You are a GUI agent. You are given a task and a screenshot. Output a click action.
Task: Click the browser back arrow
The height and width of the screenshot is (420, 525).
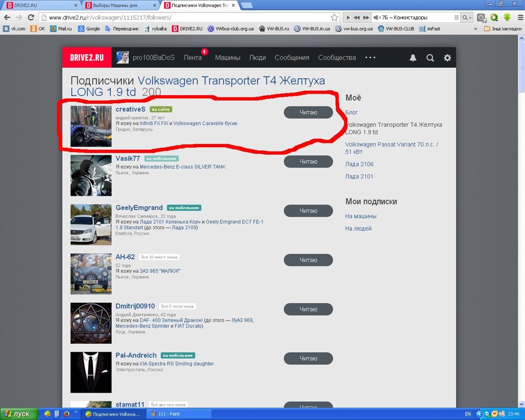click(x=7, y=17)
